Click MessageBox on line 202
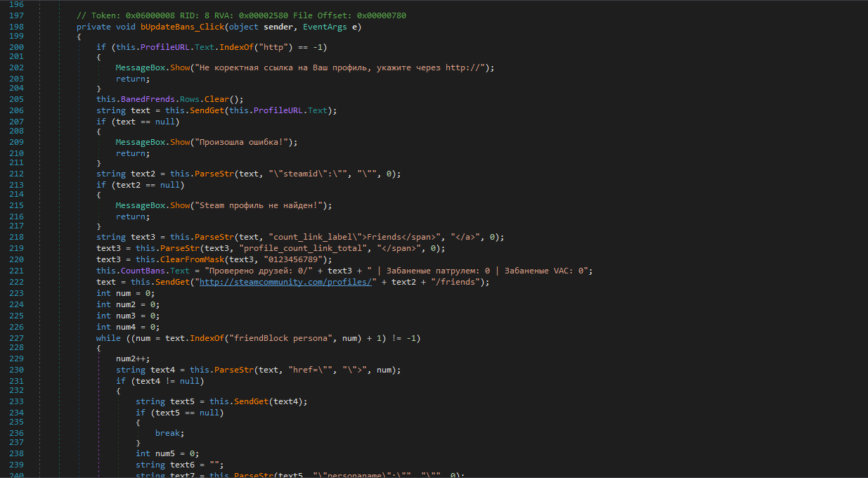 [142, 67]
